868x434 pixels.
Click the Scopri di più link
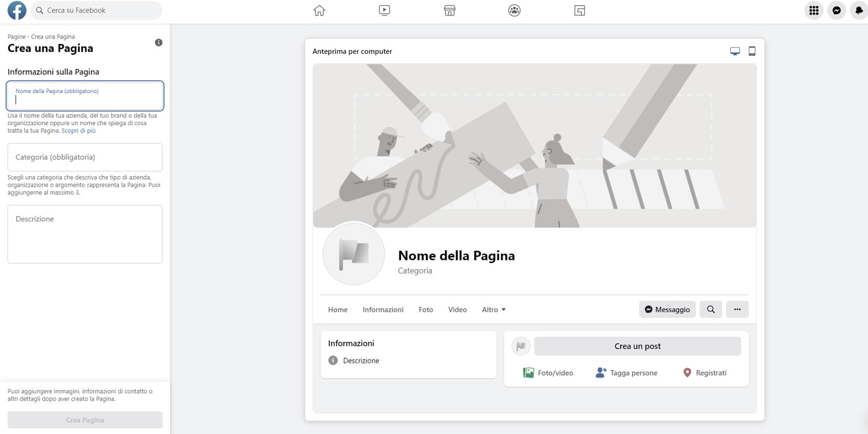(x=79, y=131)
